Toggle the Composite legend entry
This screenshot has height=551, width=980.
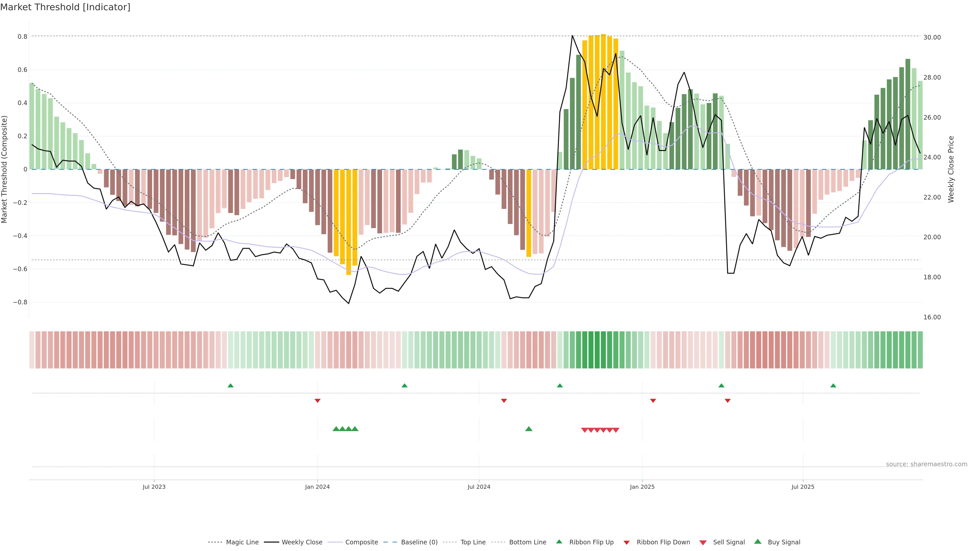click(x=361, y=542)
